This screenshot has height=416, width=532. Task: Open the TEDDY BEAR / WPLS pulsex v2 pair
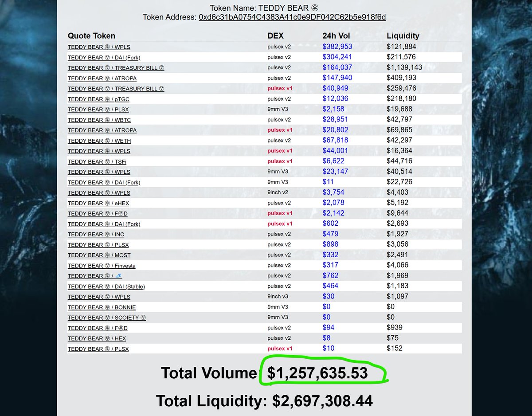coord(99,47)
